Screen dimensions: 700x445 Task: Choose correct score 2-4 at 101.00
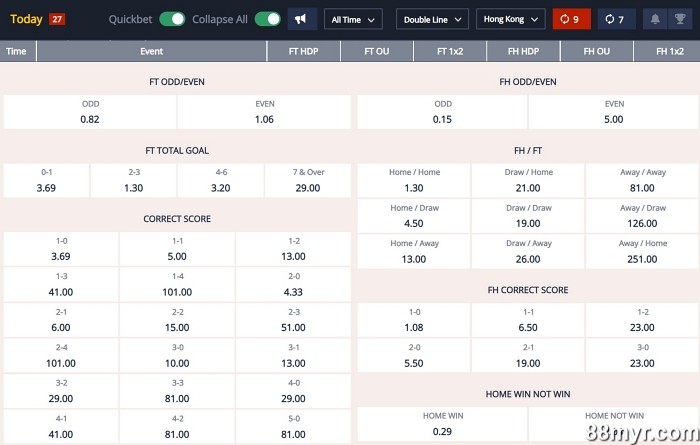pos(61,356)
